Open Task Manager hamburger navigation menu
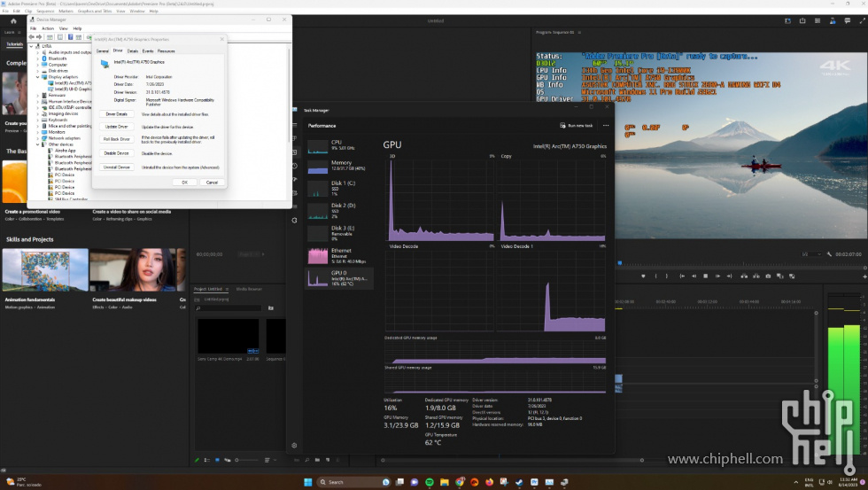This screenshot has width=868, height=490. click(294, 126)
